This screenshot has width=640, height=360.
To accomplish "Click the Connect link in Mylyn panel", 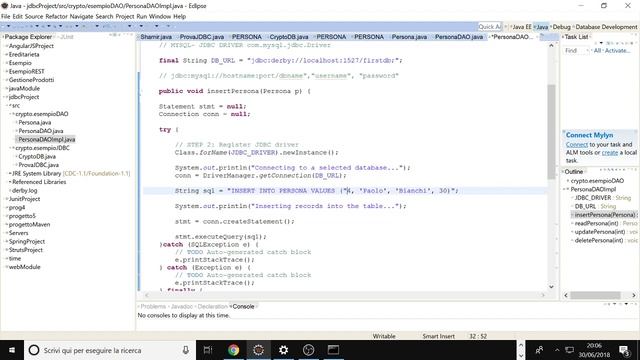I will (x=577, y=144).
